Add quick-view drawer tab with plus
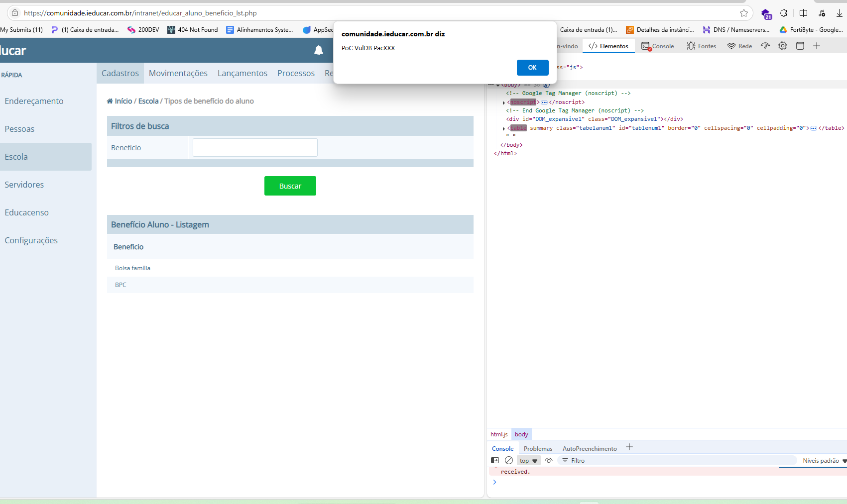The width and height of the screenshot is (847, 504). coord(629,447)
